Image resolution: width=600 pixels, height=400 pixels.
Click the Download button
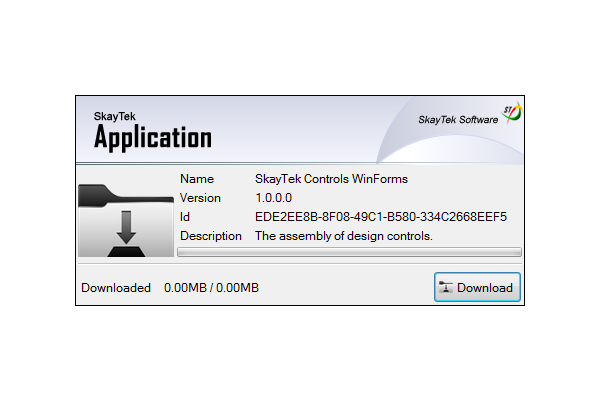click(x=477, y=287)
